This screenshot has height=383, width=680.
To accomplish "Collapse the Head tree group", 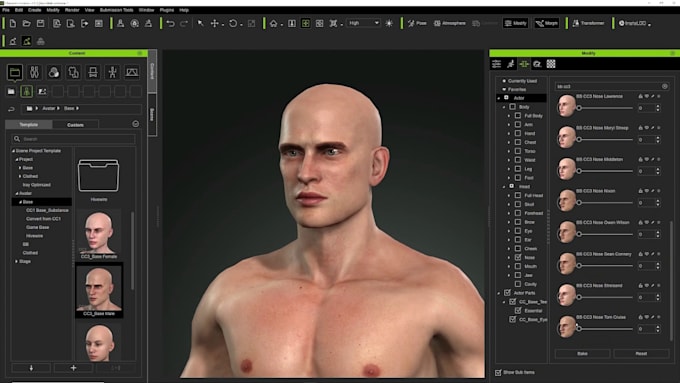I will pos(504,187).
